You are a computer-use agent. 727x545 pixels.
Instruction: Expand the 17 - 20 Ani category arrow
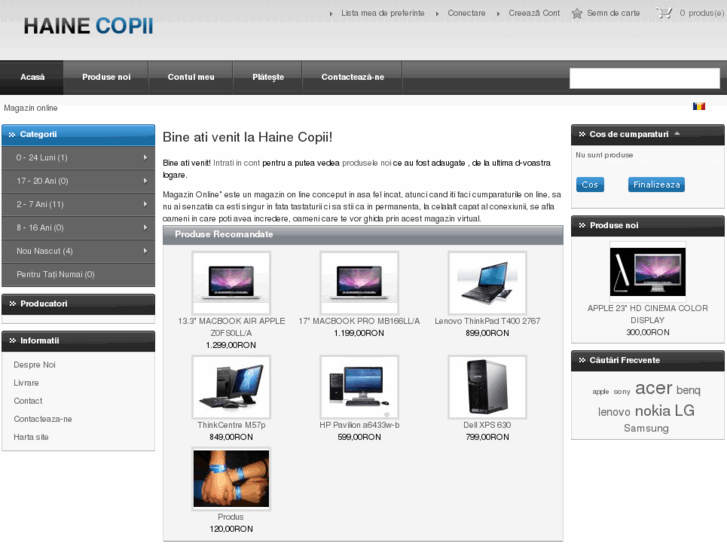145,181
